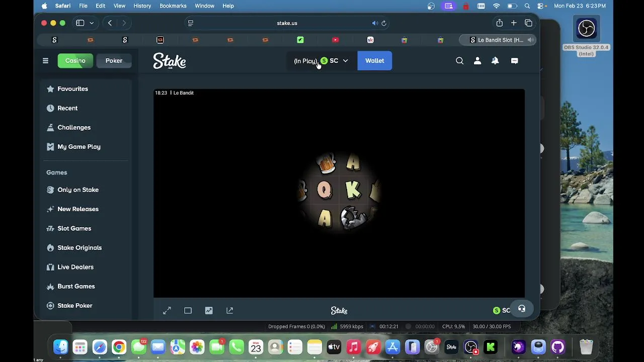Screen dimensions: 644x362
Task: Open OBS from the Dock
Action: pyautogui.click(x=471, y=347)
